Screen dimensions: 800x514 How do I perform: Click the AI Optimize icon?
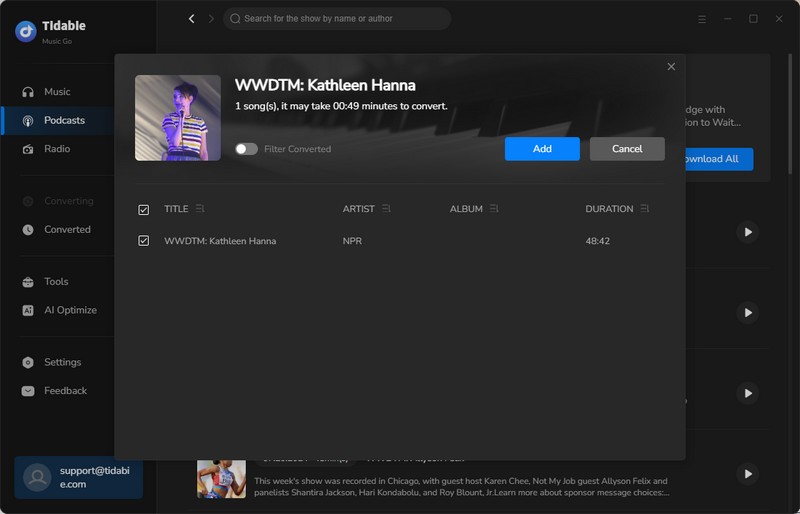[28, 310]
